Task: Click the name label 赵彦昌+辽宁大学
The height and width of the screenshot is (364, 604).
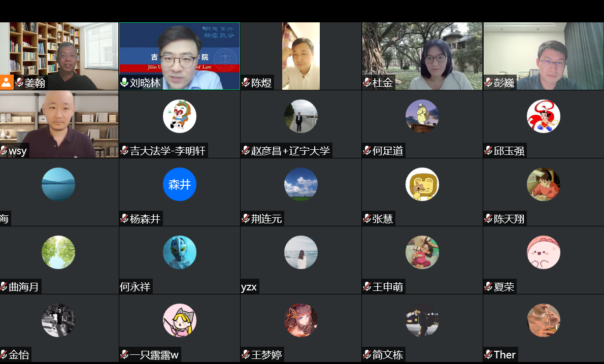Action: click(x=290, y=151)
